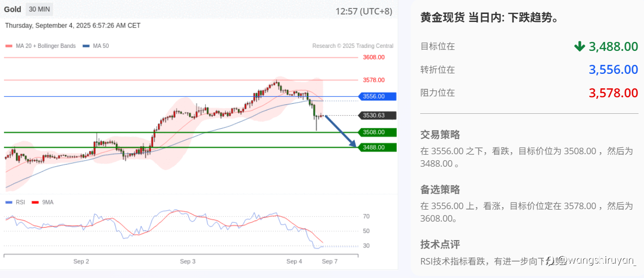Click the Sep 3 date marker
This screenshot has height=278, width=644.
pyautogui.click(x=187, y=262)
